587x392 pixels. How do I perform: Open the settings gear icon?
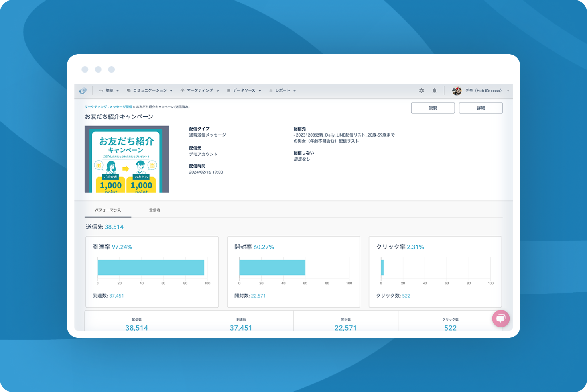[422, 90]
